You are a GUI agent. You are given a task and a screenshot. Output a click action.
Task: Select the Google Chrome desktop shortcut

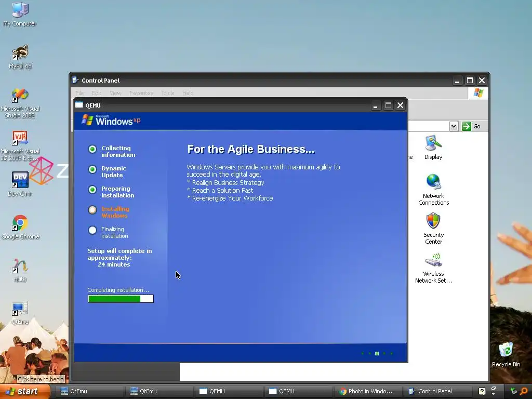click(20, 227)
